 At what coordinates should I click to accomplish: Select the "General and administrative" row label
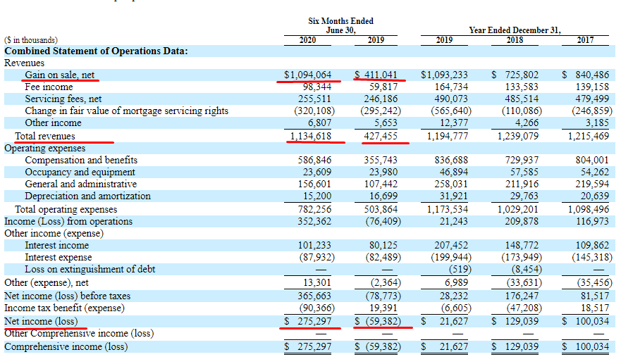click(x=81, y=184)
